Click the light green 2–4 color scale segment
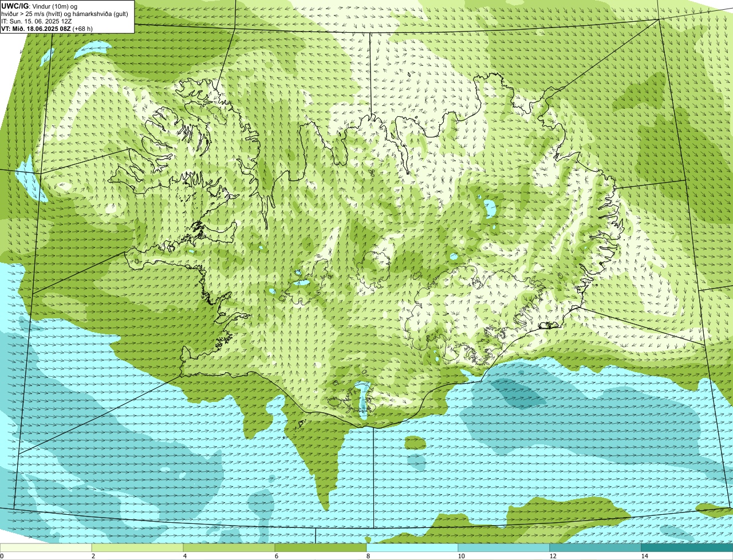This screenshot has height=560, width=733. (x=137, y=547)
